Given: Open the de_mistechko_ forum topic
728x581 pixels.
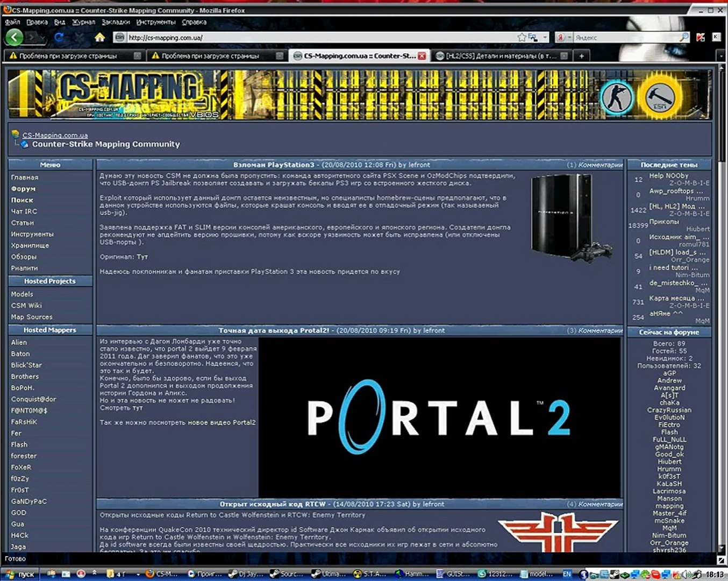Looking at the screenshot, I should [x=678, y=283].
